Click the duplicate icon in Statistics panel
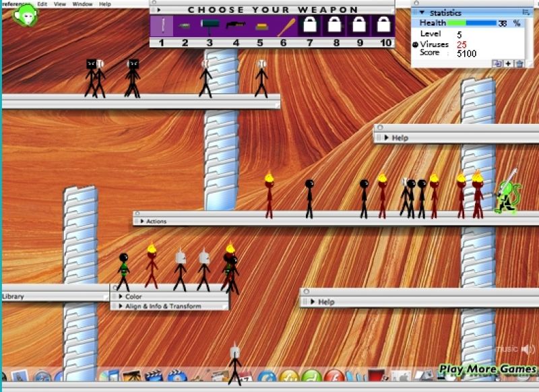This screenshot has width=539, height=392. click(497, 63)
